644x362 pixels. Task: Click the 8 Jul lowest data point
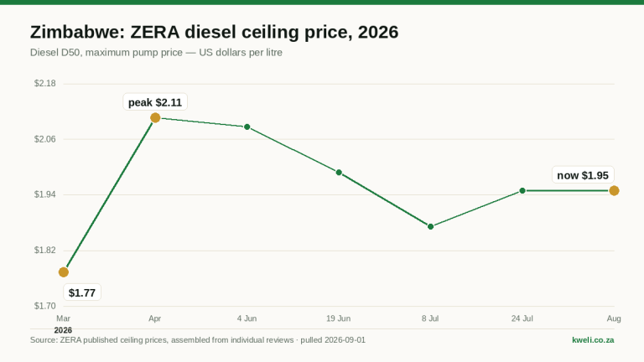coord(430,226)
